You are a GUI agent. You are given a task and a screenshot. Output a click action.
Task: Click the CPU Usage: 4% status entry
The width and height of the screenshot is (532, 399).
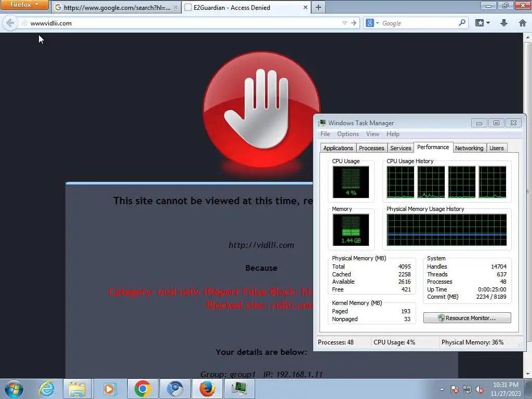pyautogui.click(x=394, y=342)
